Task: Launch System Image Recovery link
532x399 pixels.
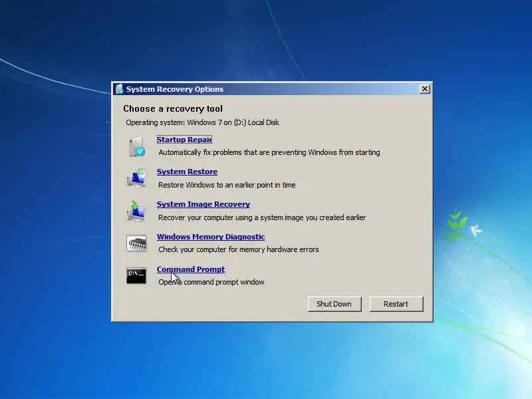Action: [203, 204]
